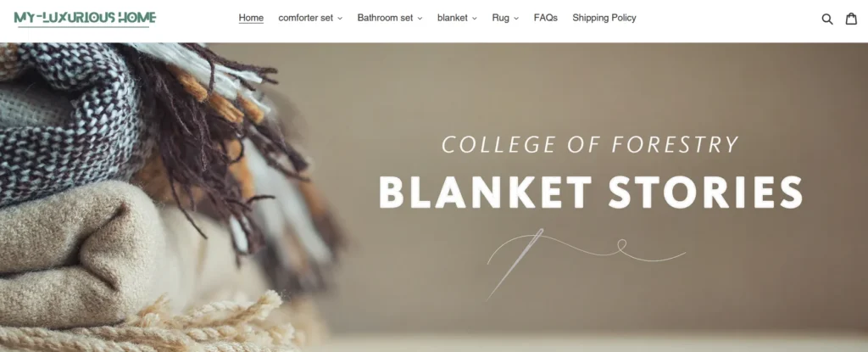Open the Bathroom set menu
This screenshot has width=868, height=352.
pyautogui.click(x=385, y=18)
